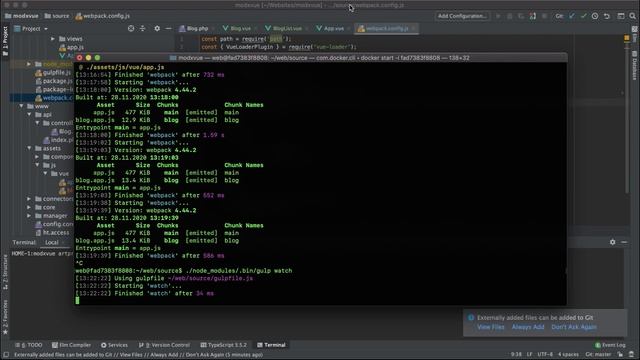Screen dimensions: 640x360
Task: Expand the node_modules folder
Action: pyautogui.click(x=29, y=64)
